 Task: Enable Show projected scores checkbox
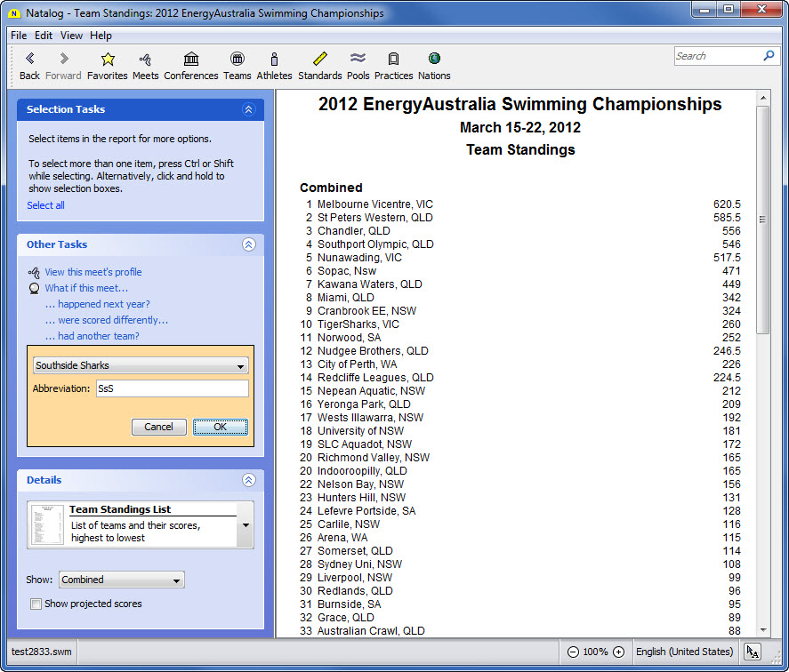[x=36, y=604]
